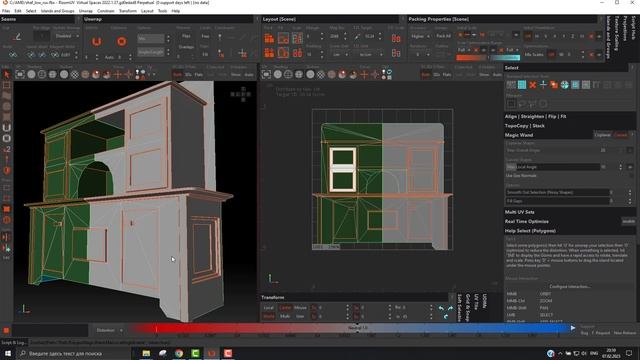
Task: Click the cut edge pencil icon in Seams panel
Action: (x=17, y=37)
